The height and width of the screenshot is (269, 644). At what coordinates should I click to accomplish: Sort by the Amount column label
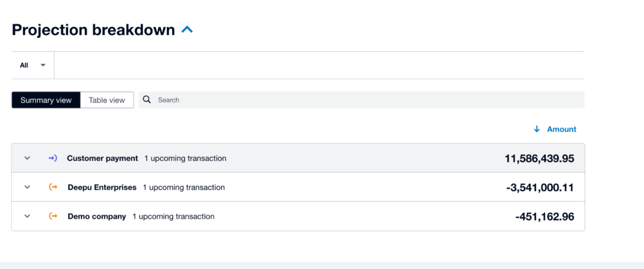pos(561,129)
